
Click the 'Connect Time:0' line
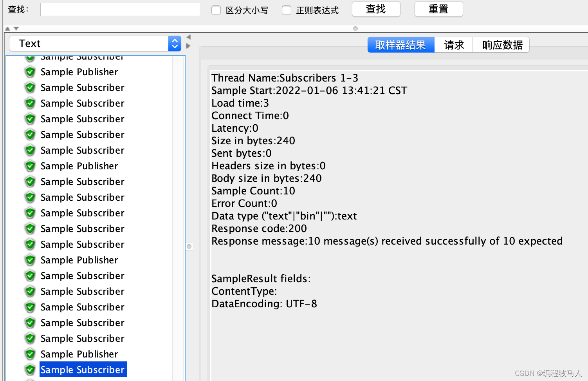pos(250,116)
